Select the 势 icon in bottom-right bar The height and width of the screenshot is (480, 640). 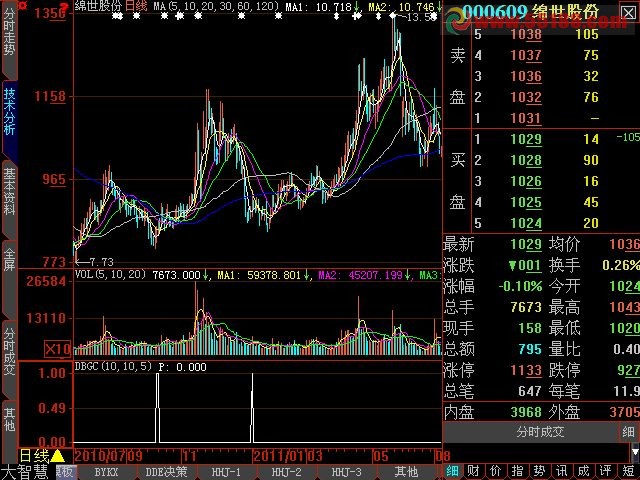(x=538, y=471)
